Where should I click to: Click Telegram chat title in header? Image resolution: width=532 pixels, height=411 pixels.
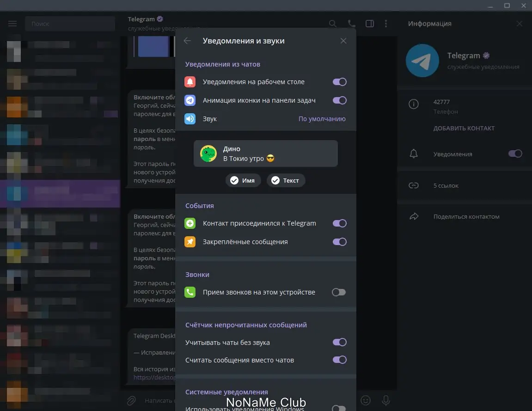click(141, 19)
